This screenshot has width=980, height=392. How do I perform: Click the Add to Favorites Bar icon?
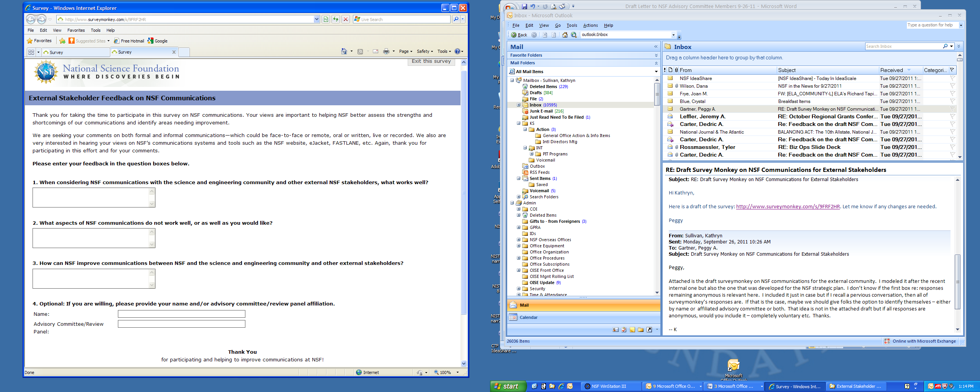click(62, 41)
